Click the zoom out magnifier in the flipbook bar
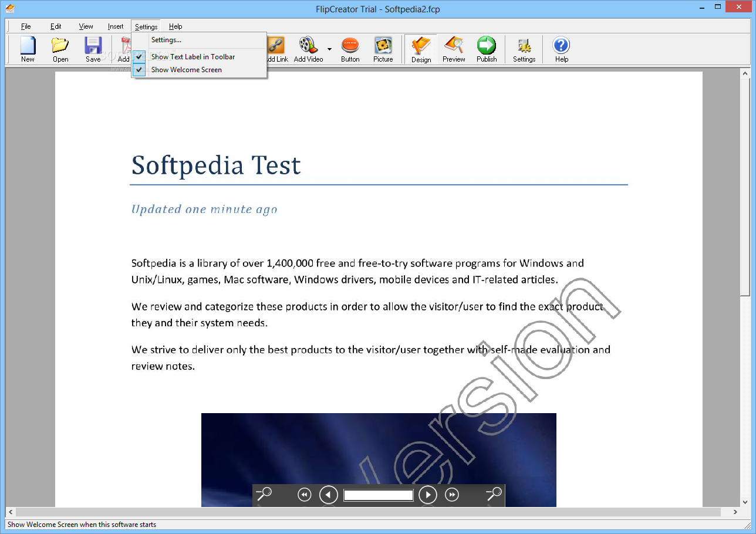 pyautogui.click(x=264, y=495)
